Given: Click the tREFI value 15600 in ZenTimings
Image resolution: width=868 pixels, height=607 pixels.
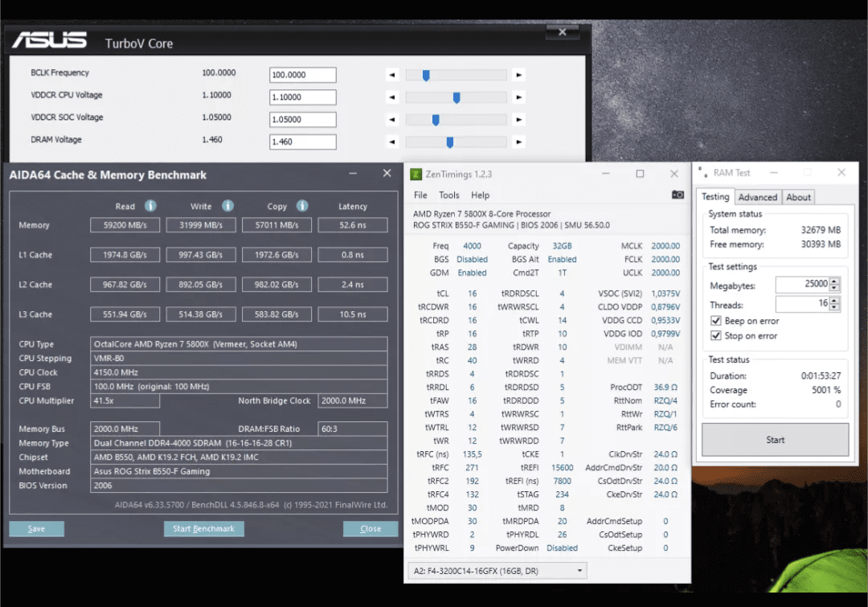Looking at the screenshot, I should [562, 467].
